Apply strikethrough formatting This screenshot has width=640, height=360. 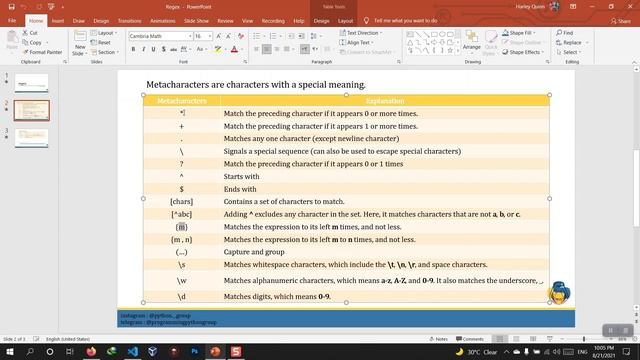point(173,49)
